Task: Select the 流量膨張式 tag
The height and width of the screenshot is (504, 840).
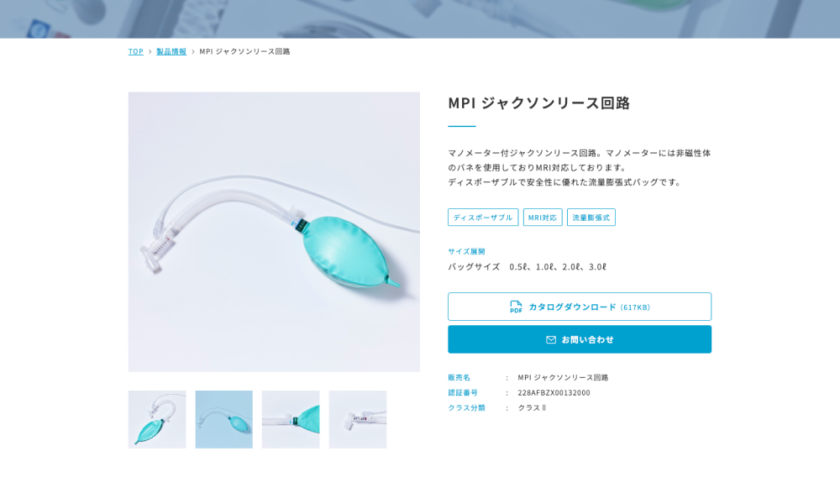Action: [x=591, y=218]
